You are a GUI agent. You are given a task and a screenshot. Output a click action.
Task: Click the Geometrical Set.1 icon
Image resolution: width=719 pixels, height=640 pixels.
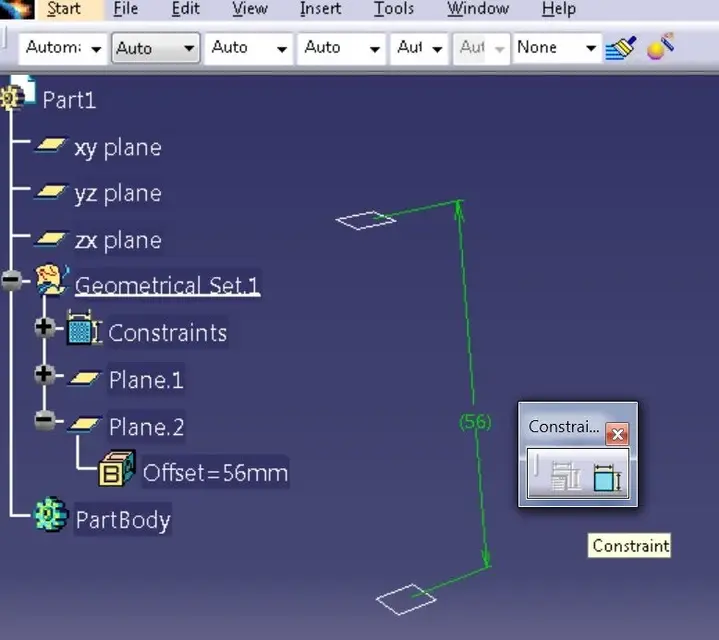[x=53, y=279]
